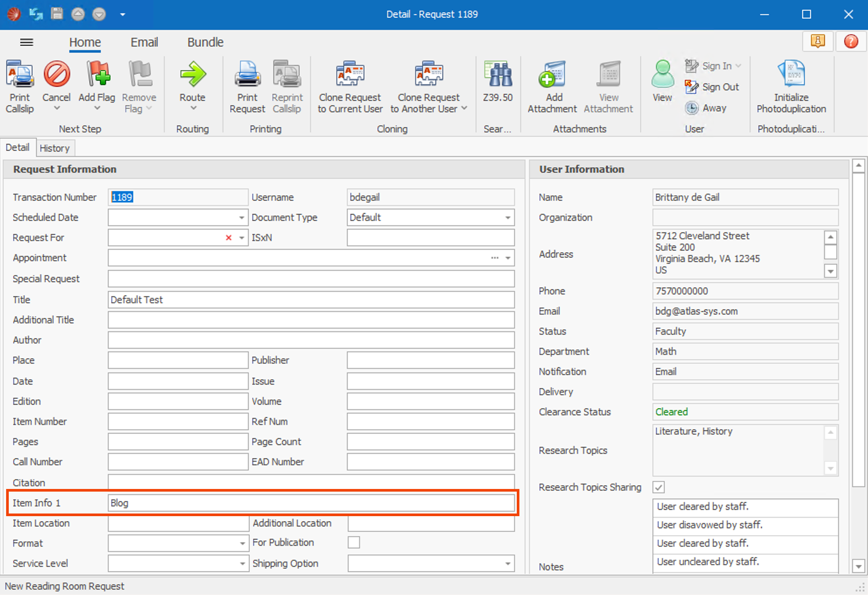The image size is (868, 595).
Task: Open the Shipping Option dropdown
Action: pos(508,563)
